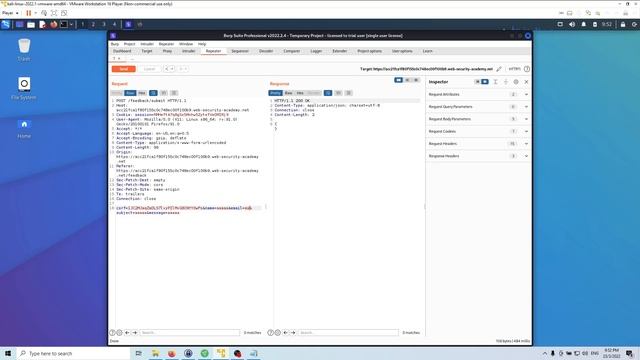
Task: Open Windows Task View icon
Action: [x=138, y=353]
